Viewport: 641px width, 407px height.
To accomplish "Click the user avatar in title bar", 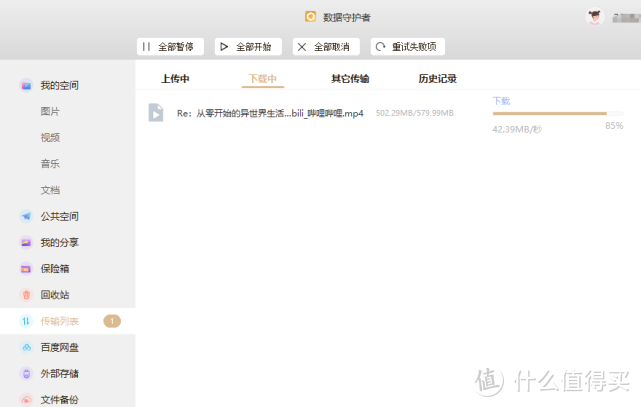I will 595,16.
